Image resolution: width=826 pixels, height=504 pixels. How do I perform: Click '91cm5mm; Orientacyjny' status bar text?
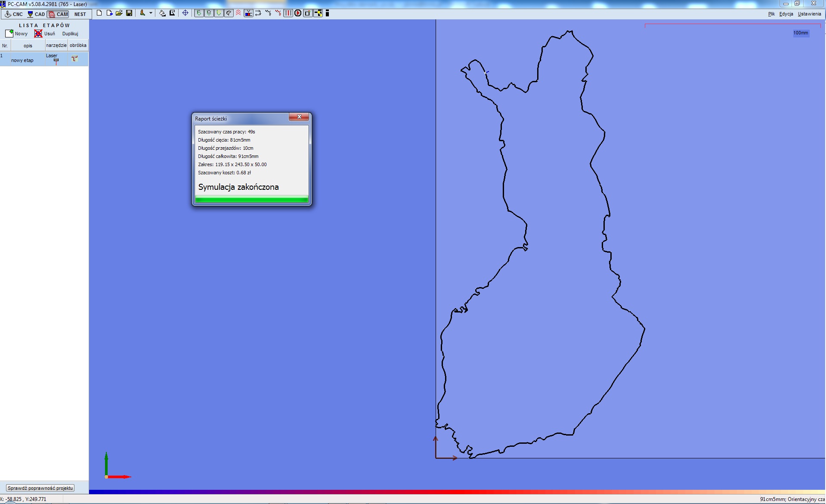tap(792, 499)
